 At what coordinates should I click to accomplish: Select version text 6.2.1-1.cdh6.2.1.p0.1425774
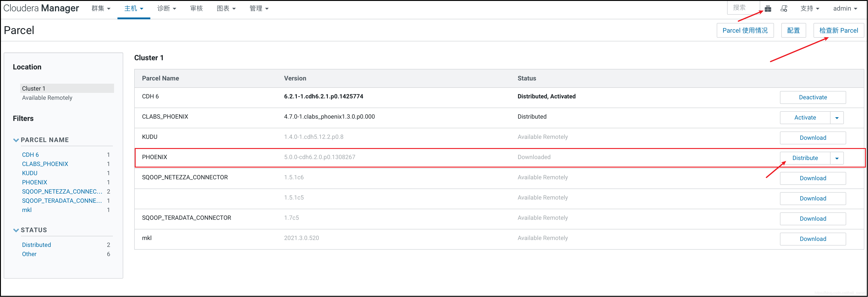click(323, 96)
